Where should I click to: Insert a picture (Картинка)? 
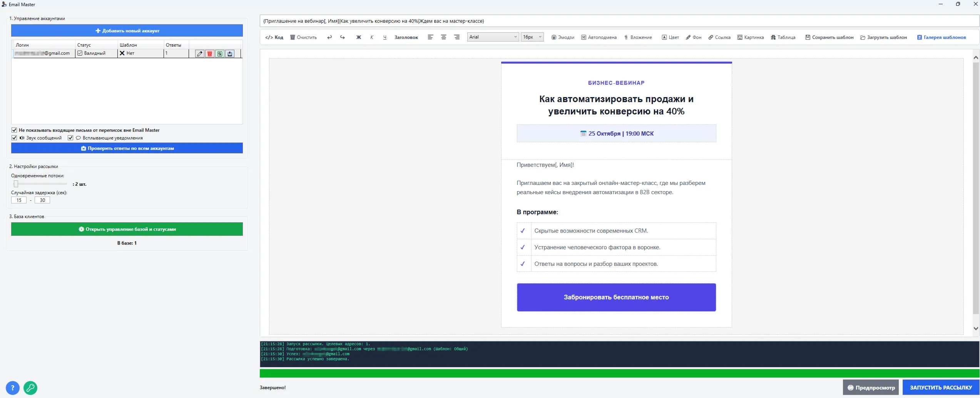751,37
